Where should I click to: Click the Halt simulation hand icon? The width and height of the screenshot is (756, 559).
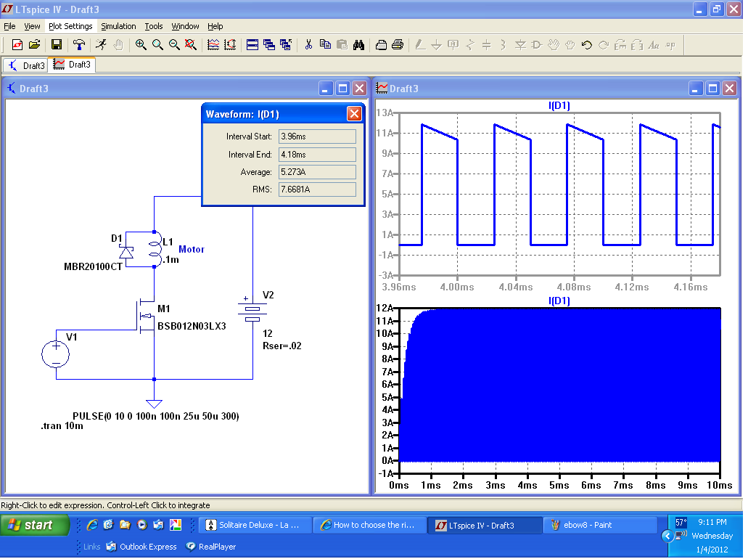118,45
